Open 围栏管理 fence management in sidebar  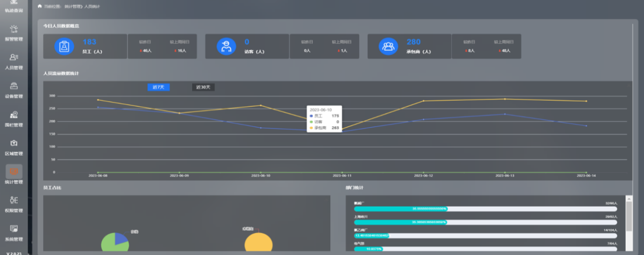coord(14,118)
